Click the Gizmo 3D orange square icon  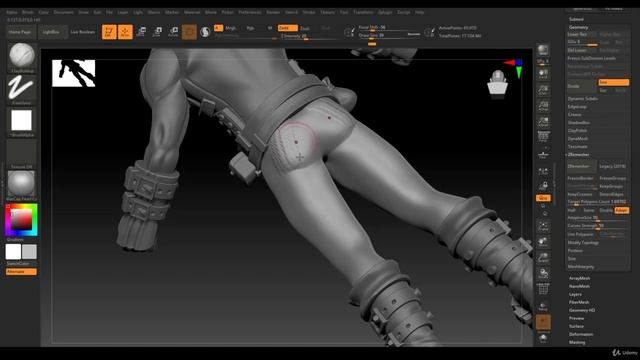pos(189,32)
